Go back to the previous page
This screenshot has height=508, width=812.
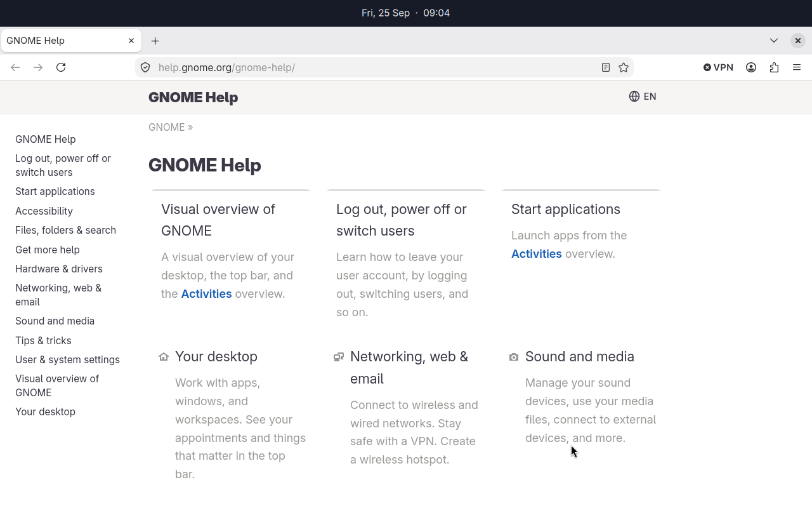(x=15, y=67)
